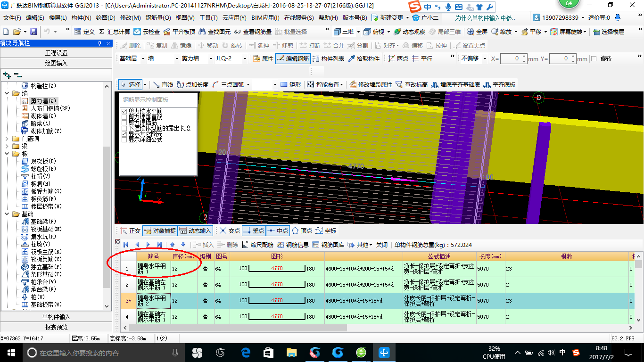Click 选择楼层 button
The width and height of the screenshot is (644, 362).
(x=609, y=32)
